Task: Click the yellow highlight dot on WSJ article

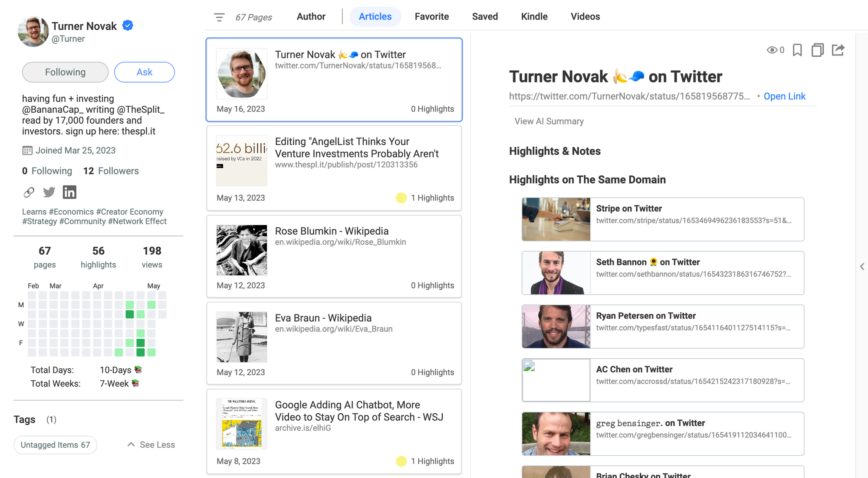Action: pos(401,461)
